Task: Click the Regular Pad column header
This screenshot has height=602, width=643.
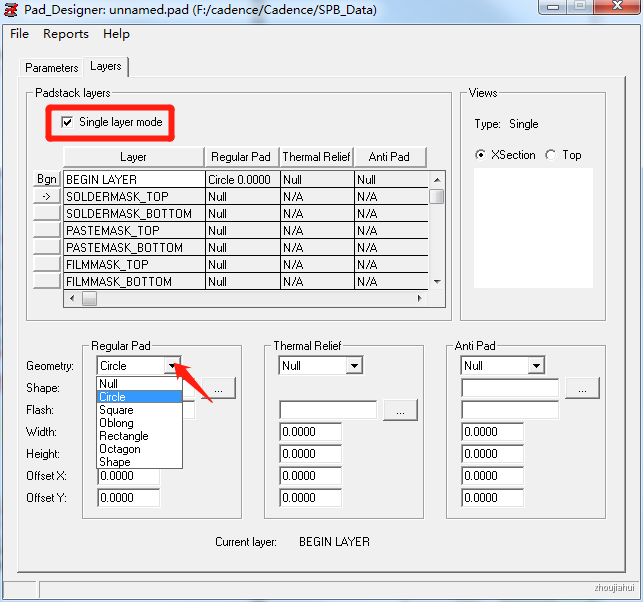Action: pos(241,157)
